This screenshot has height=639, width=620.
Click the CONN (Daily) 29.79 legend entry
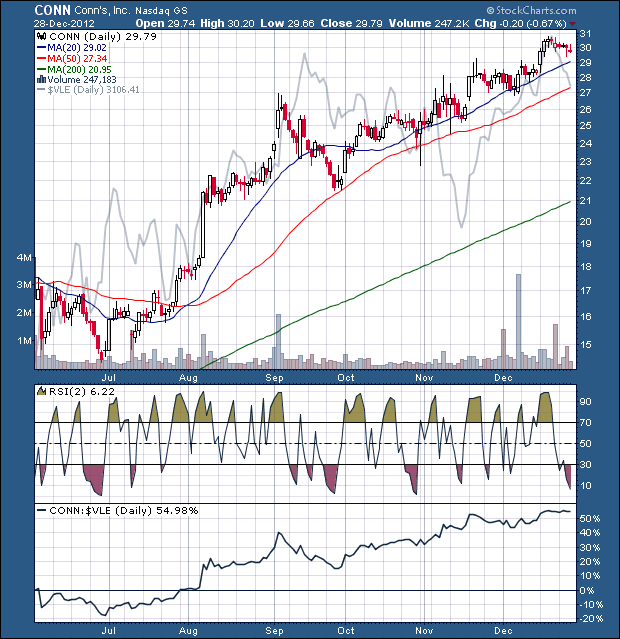pos(103,37)
